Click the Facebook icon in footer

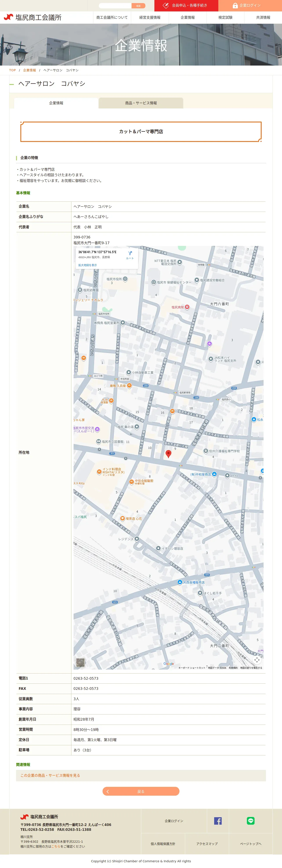218,821
